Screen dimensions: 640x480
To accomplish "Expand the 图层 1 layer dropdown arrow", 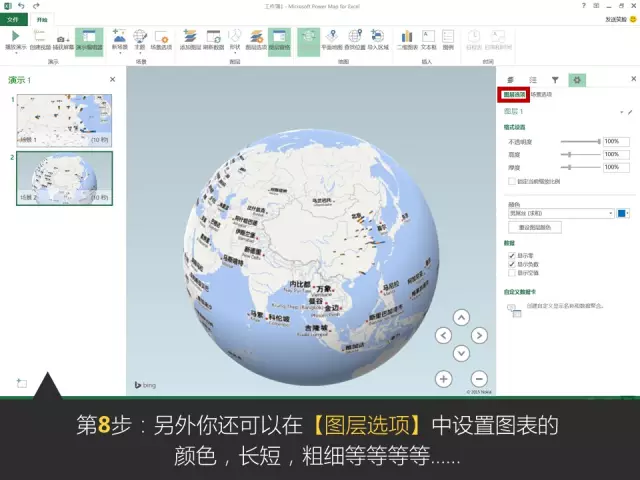I will coord(621,112).
